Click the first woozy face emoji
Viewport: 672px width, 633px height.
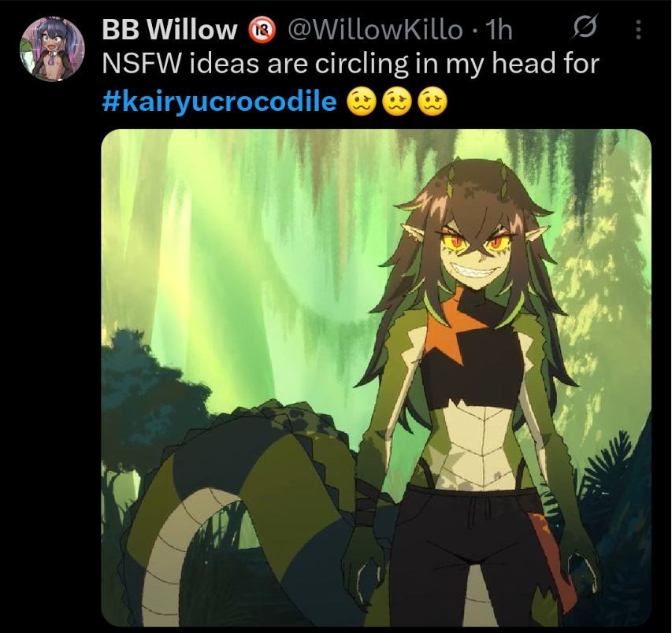[361, 102]
